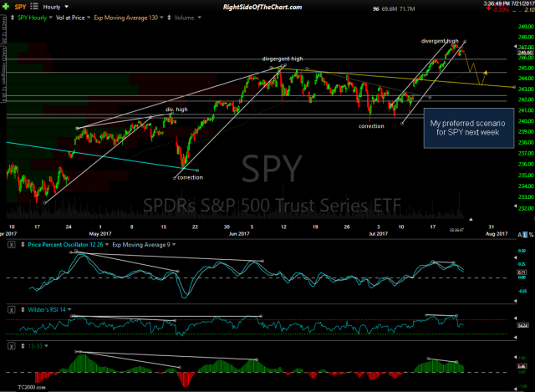The height and width of the screenshot is (392, 535).
Task: Switch to percent scale % button
Action: point(531,235)
